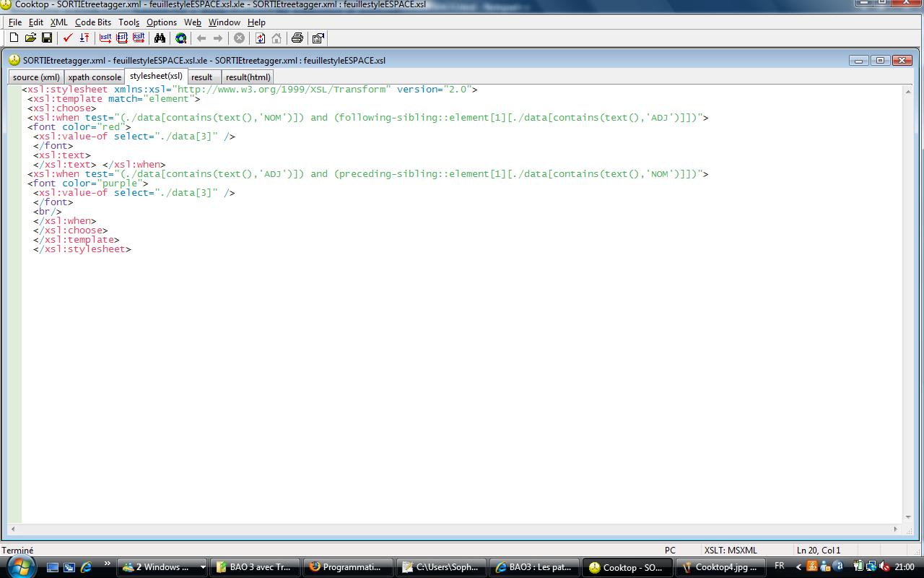Restore the inner document window
The image size is (924, 578).
click(880, 60)
